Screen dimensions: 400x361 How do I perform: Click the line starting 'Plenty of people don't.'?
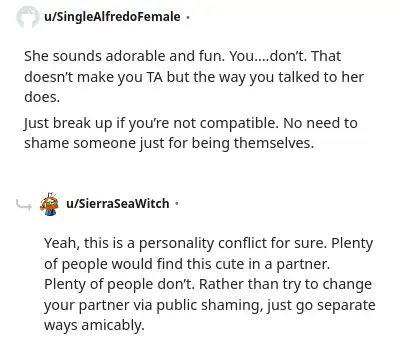pyautogui.click(x=208, y=285)
